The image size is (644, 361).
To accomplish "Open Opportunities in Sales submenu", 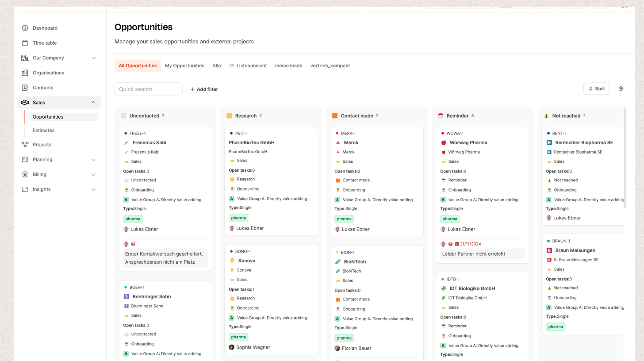I will click(x=64, y=117).
